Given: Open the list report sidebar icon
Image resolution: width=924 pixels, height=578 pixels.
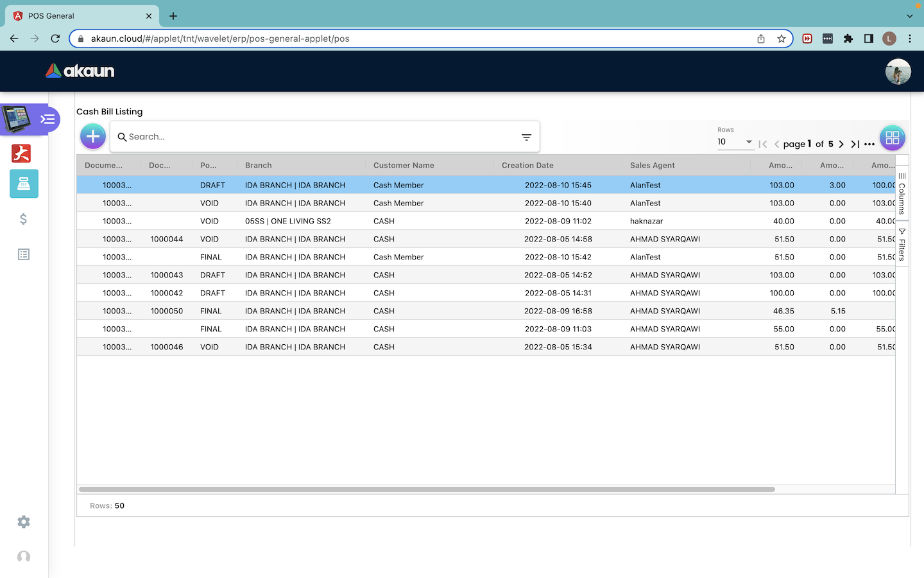Looking at the screenshot, I should (x=24, y=255).
